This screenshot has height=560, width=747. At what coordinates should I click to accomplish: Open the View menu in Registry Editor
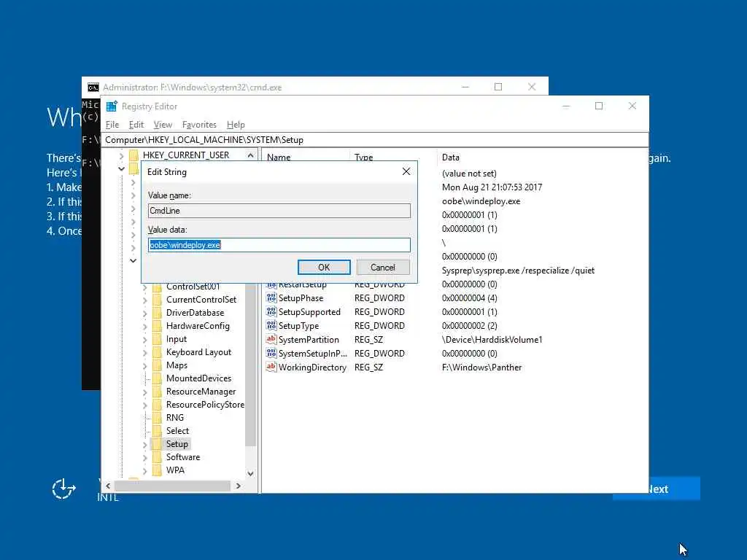point(163,124)
